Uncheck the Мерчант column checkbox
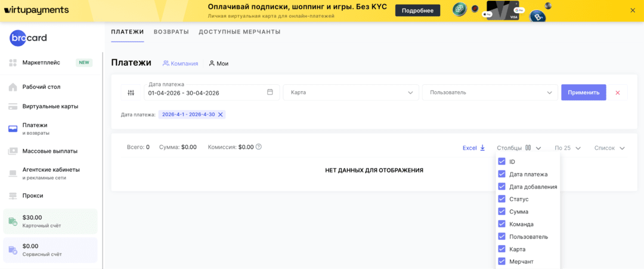 pos(501,261)
